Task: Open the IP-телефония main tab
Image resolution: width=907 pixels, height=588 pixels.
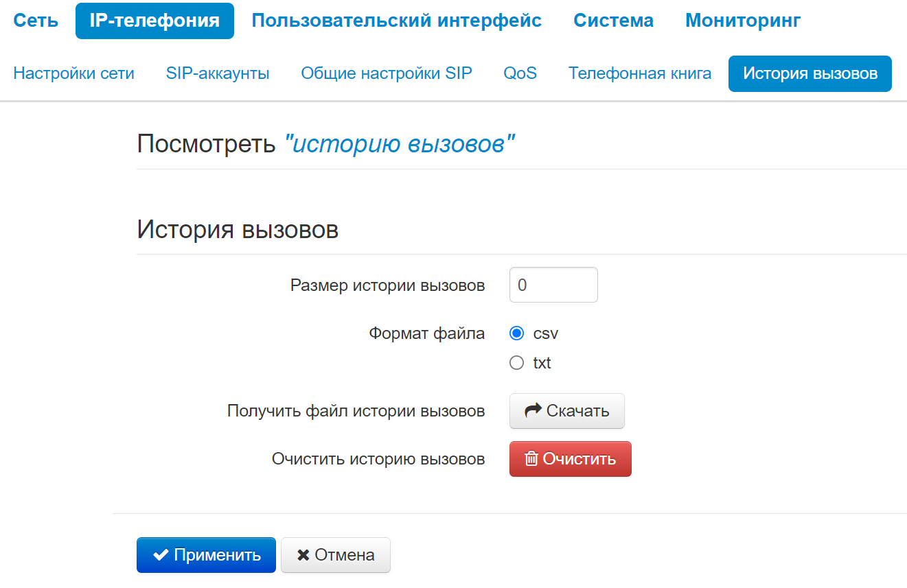Action: tap(154, 21)
